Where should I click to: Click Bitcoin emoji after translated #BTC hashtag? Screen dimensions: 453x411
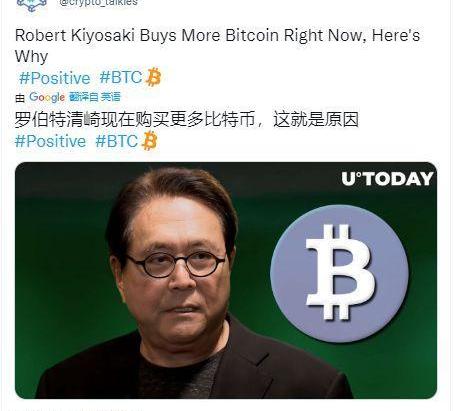149,141
